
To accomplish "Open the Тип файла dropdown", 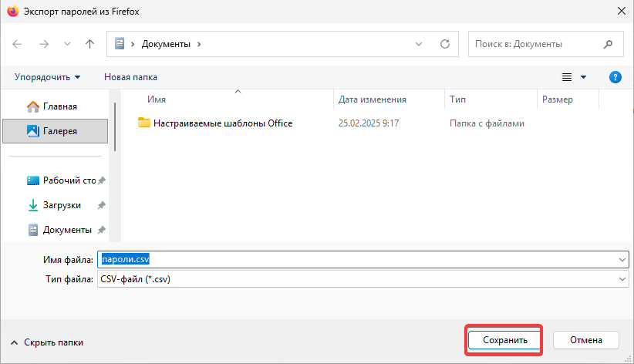I will [622, 279].
